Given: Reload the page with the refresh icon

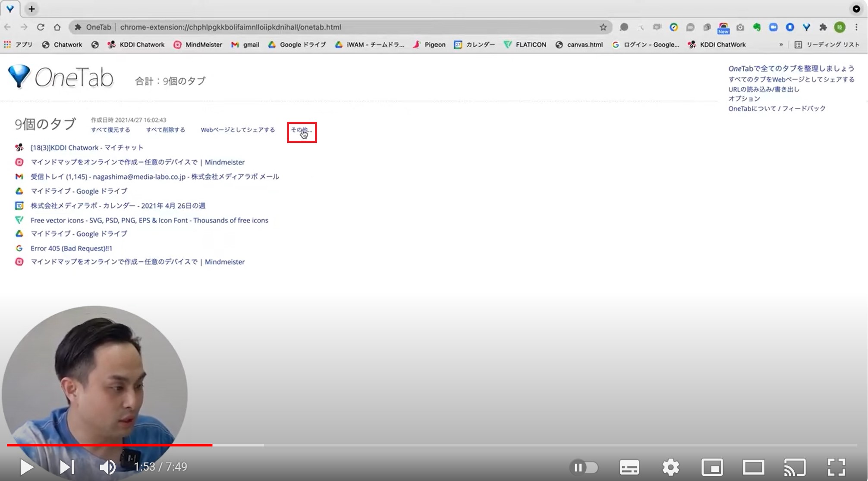Looking at the screenshot, I should [41, 27].
